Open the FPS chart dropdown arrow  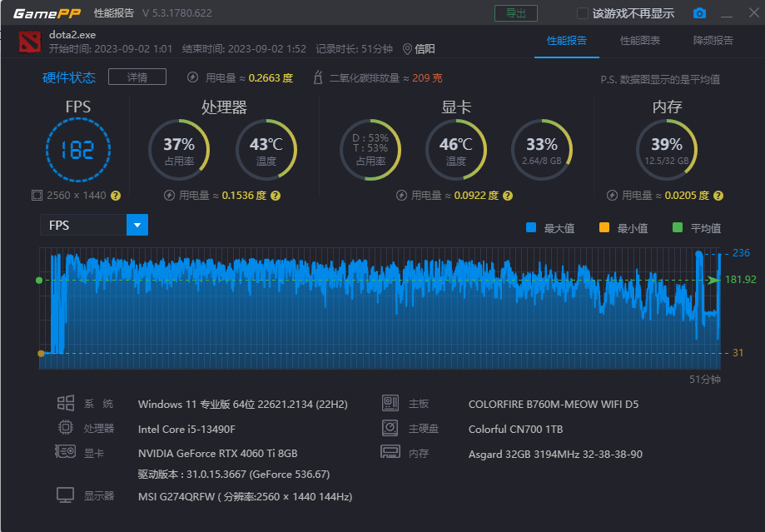click(x=137, y=225)
